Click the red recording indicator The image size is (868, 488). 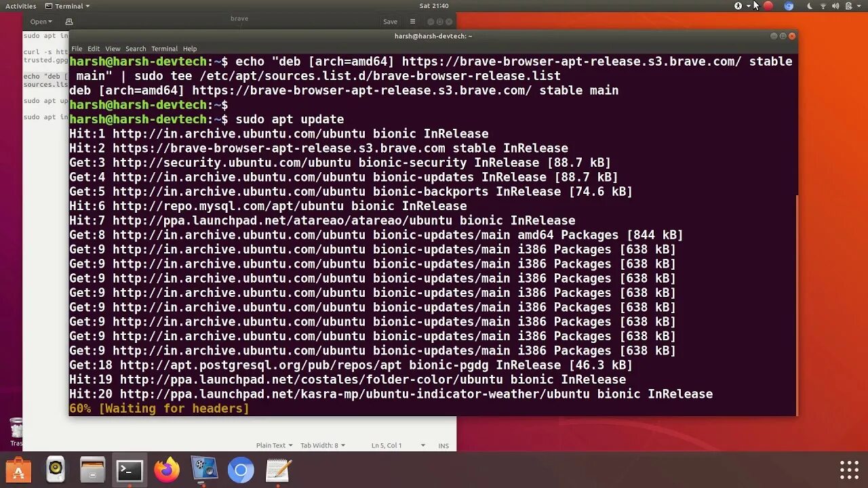(768, 6)
